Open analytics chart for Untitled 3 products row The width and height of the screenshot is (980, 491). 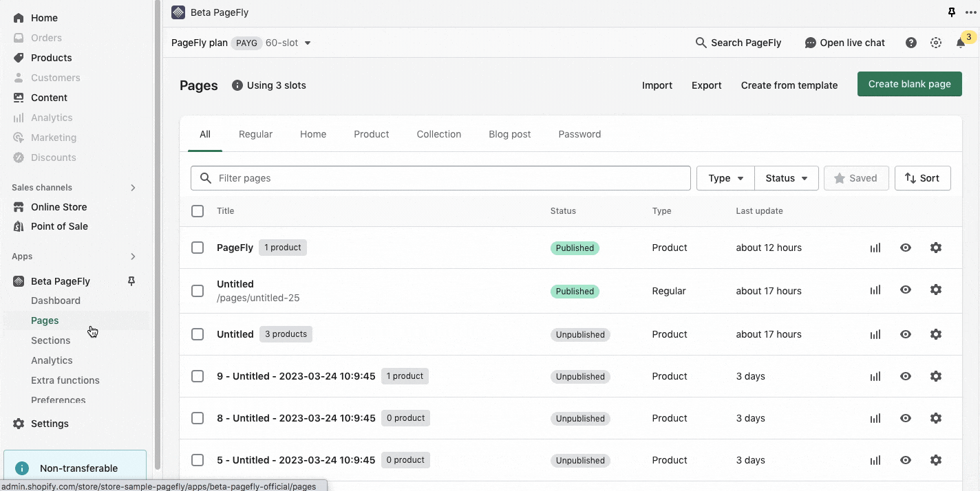tap(875, 334)
